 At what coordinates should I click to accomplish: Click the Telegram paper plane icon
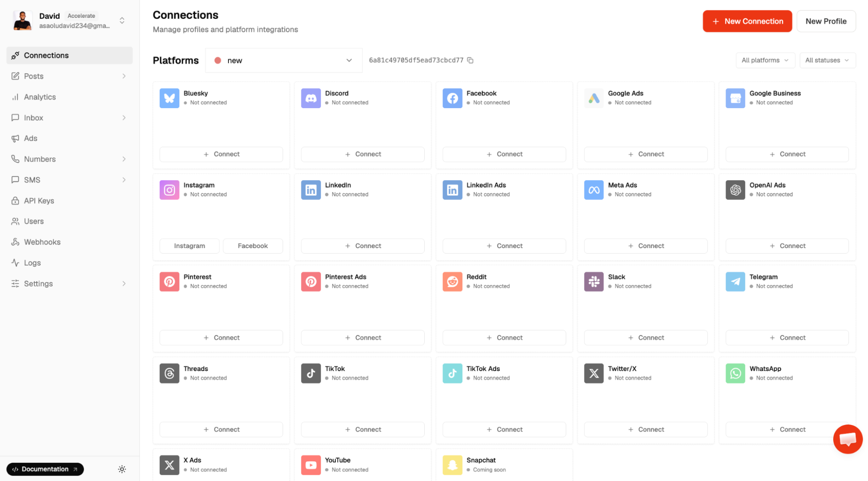point(736,282)
